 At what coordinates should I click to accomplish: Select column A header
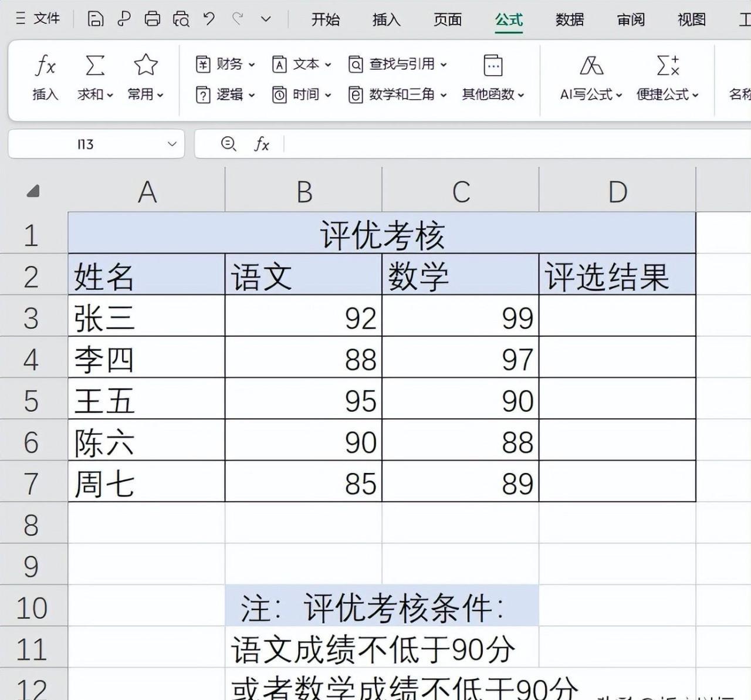[x=147, y=191]
